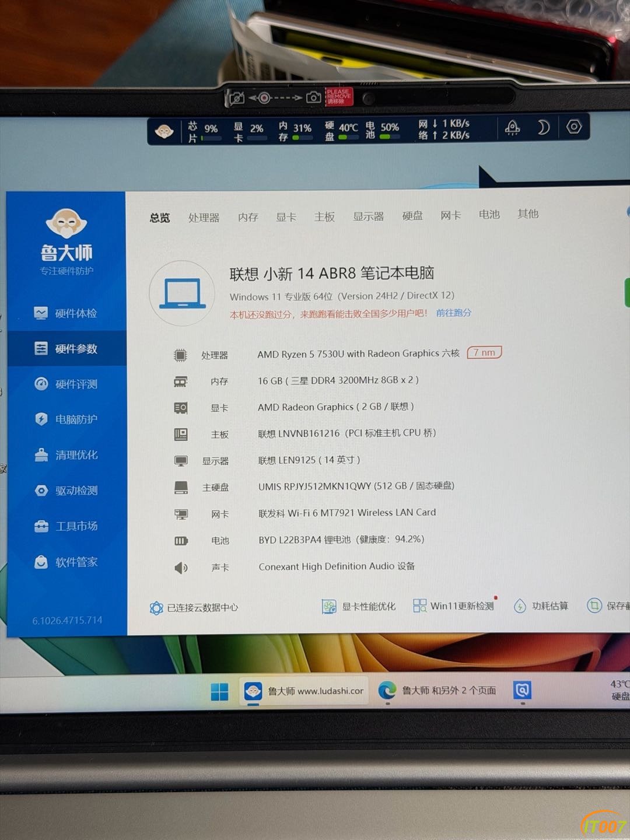Image resolution: width=630 pixels, height=840 pixels.
Task: Click the 鲁大师 www.ludashi.com taskbar button
Action: (303, 691)
